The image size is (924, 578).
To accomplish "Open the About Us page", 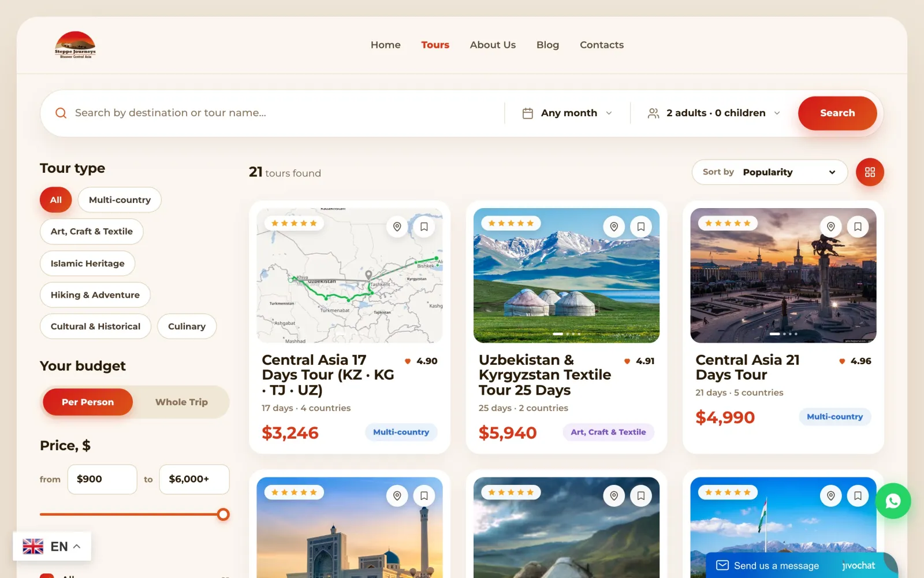I will pyautogui.click(x=493, y=45).
